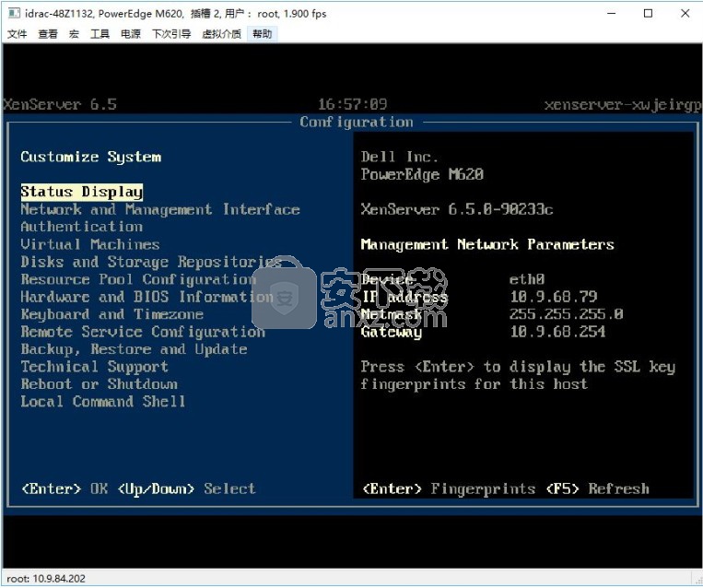Click the Configuration panel title
The width and height of the screenshot is (703, 588).
357,122
